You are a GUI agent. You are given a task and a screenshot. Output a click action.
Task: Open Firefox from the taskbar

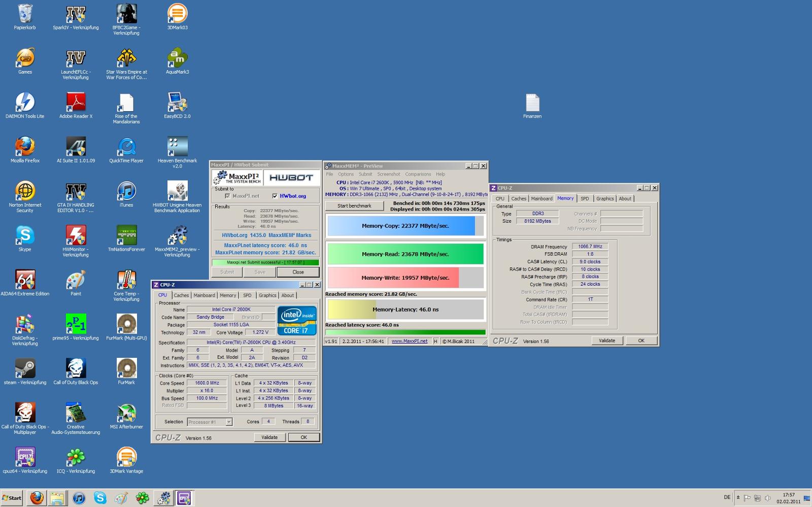[x=37, y=498]
